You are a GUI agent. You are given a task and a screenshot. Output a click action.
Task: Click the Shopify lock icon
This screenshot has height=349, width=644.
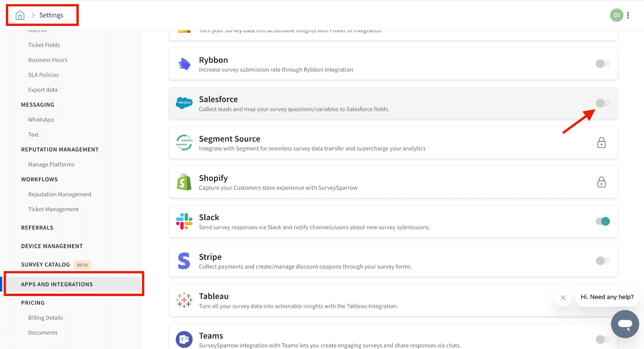pyautogui.click(x=601, y=182)
